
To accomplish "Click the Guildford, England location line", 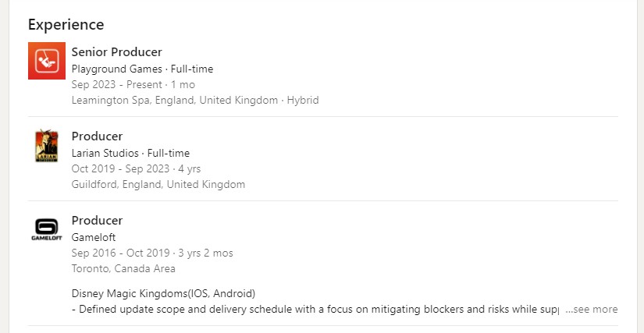I will pyautogui.click(x=158, y=185).
